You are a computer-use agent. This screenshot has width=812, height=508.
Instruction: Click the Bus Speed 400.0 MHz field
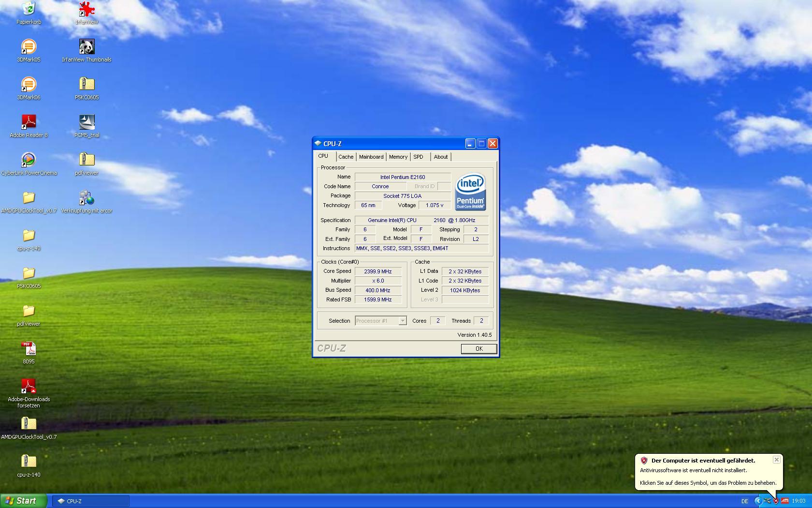point(378,290)
